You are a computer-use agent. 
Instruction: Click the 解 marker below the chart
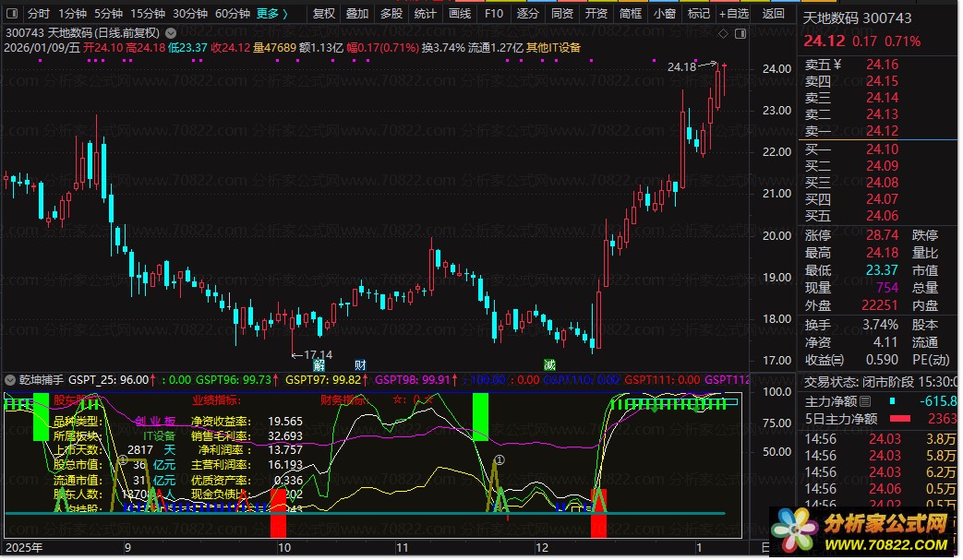coord(319,365)
